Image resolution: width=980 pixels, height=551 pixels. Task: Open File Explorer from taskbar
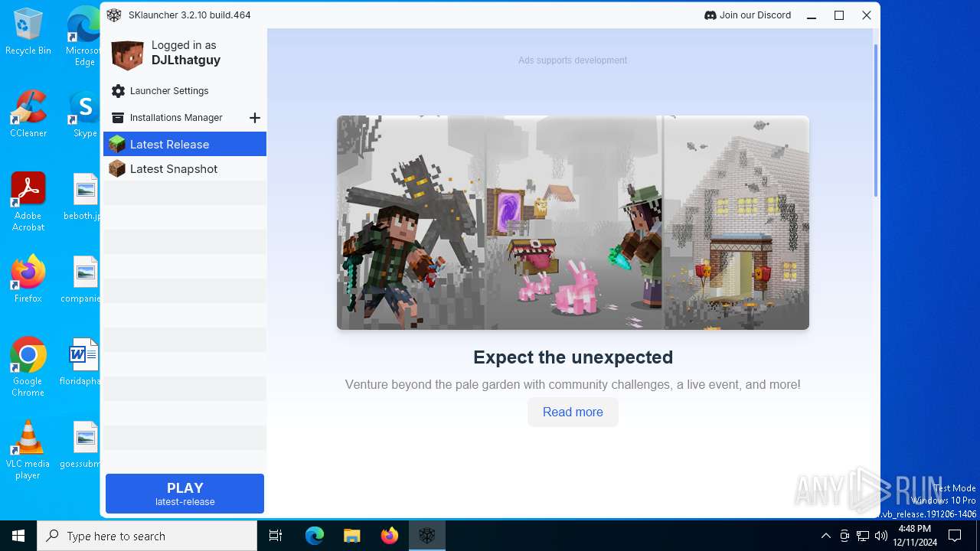pos(351,536)
